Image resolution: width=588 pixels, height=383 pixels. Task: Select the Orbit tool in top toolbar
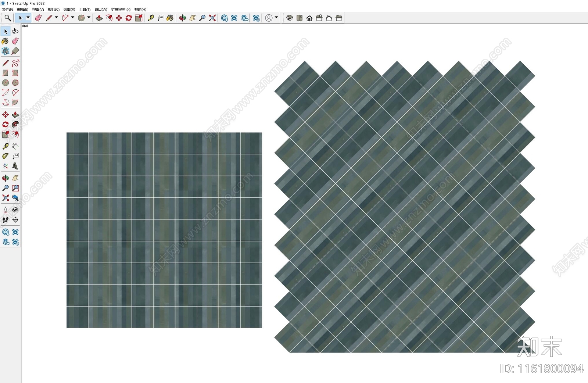coord(183,18)
